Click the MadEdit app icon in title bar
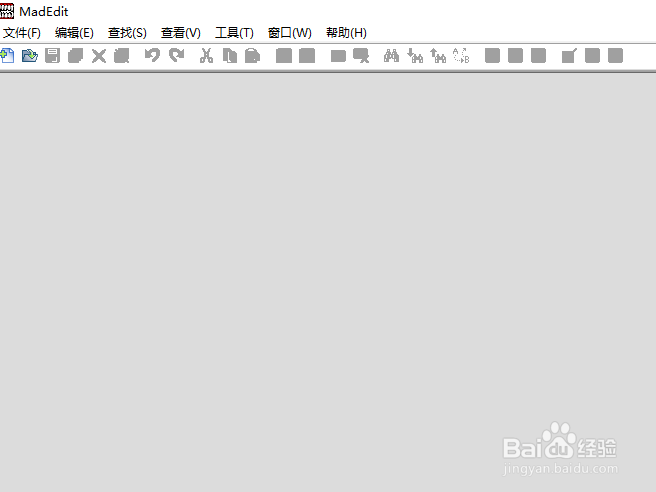Screen dimensions: 656x492 click(7, 11)
